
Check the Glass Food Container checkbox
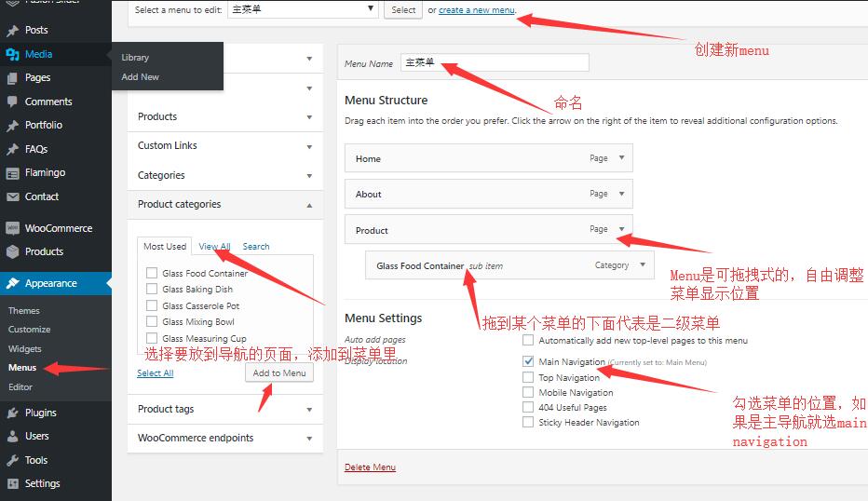tap(151, 274)
